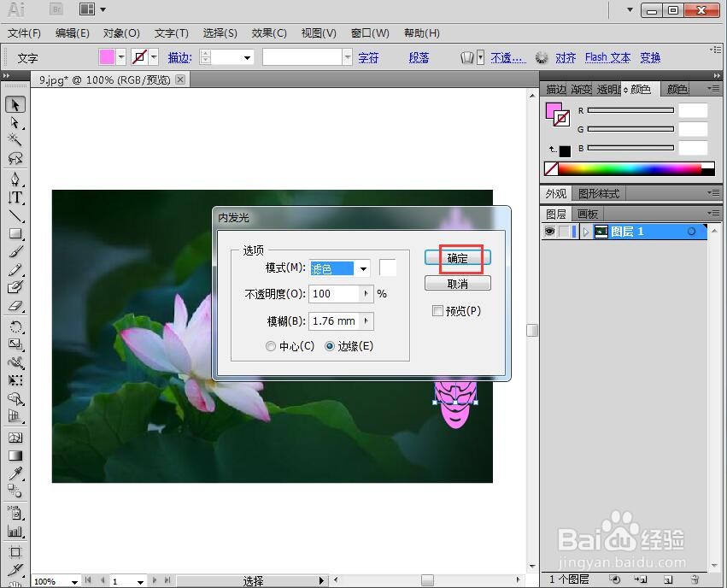The image size is (727, 588).
Task: Open the 窗口(W) menu
Action: (x=370, y=33)
